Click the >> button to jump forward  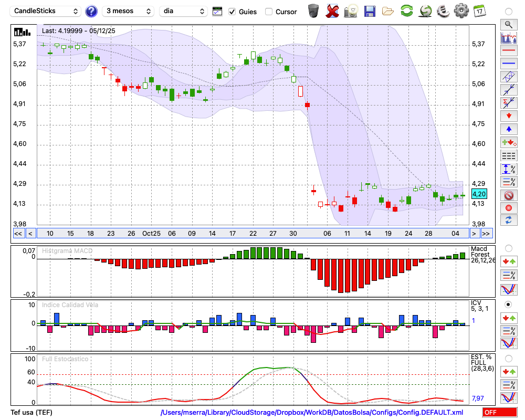(487, 234)
